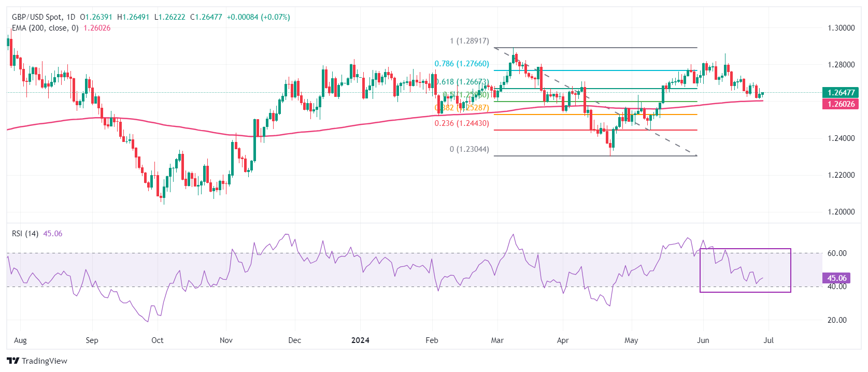This screenshot has width=868, height=372.
Task: Select the GBP/USD Spot symbol title
Action: click(x=37, y=17)
